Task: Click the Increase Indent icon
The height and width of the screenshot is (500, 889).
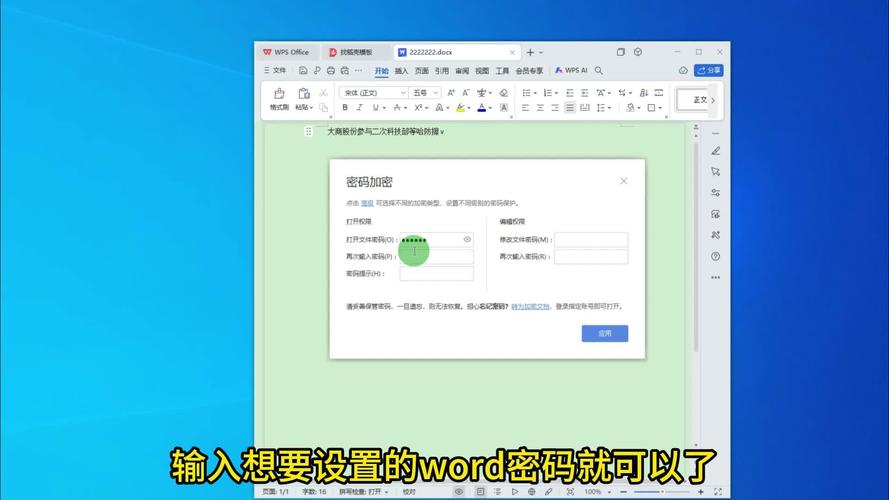Action: [x=585, y=92]
